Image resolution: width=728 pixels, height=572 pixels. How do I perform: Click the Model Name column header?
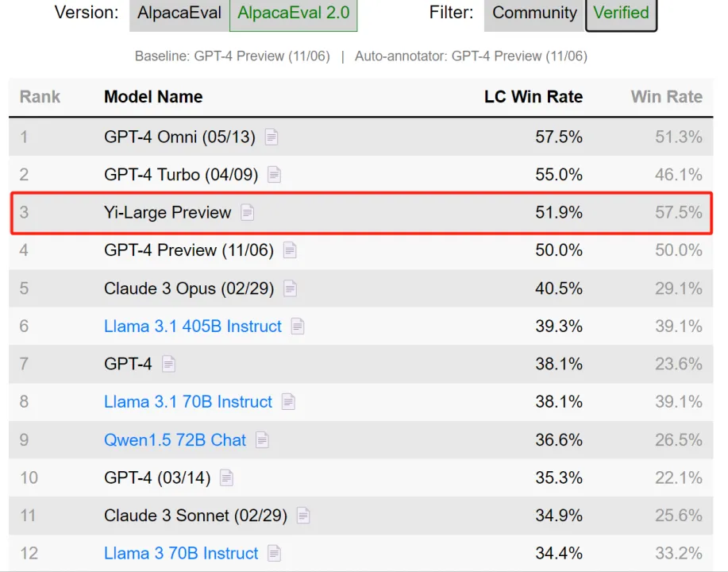tap(153, 97)
